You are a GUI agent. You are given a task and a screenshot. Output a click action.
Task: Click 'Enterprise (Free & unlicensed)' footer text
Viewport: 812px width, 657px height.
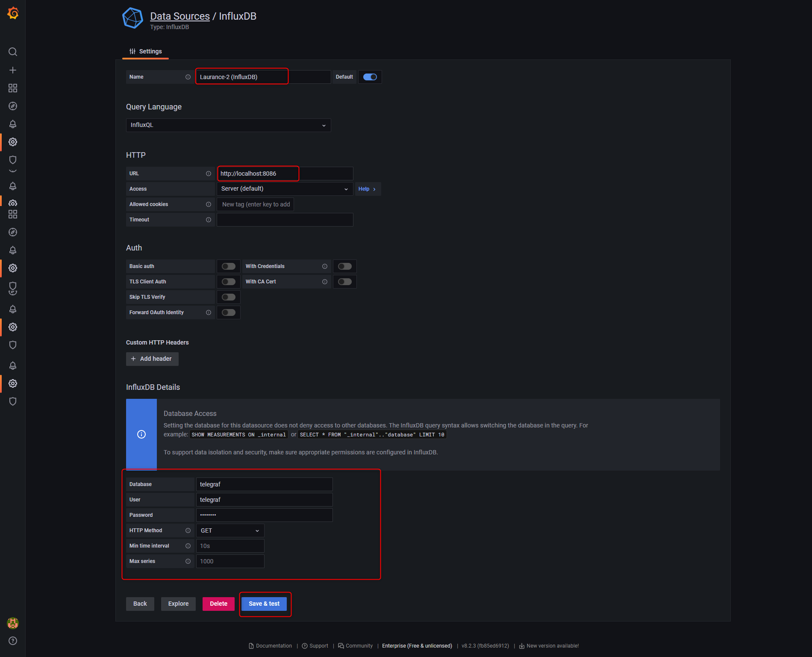[417, 646]
